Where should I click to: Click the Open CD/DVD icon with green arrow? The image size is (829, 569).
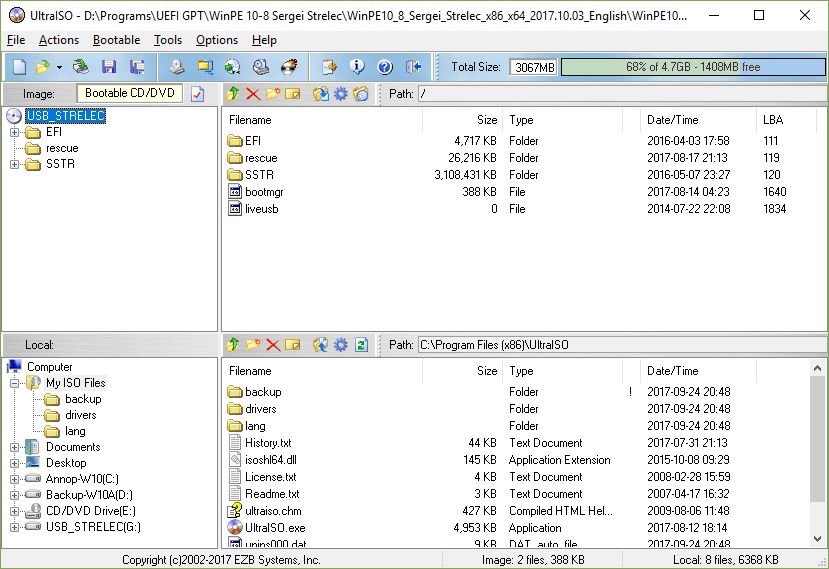pos(81,67)
